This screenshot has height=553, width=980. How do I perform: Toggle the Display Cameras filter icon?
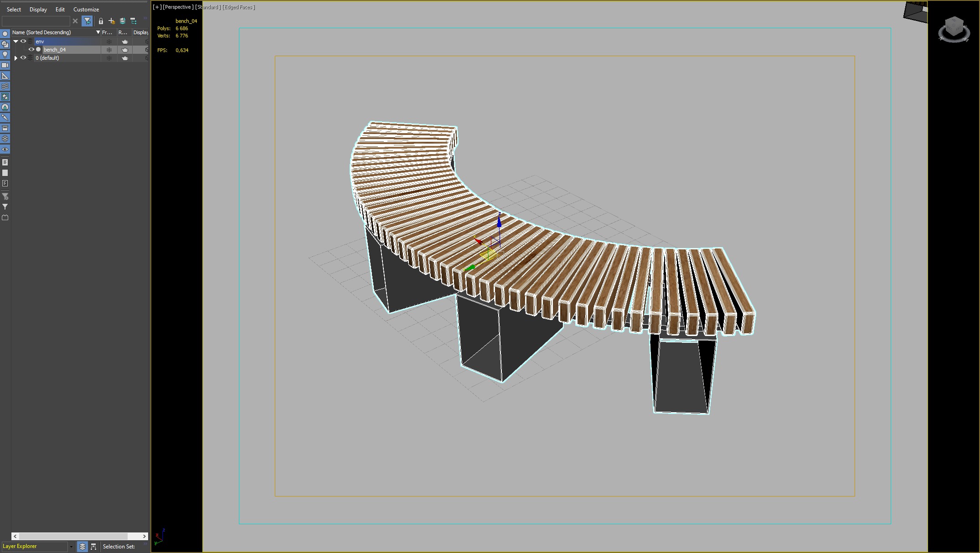tap(5, 65)
